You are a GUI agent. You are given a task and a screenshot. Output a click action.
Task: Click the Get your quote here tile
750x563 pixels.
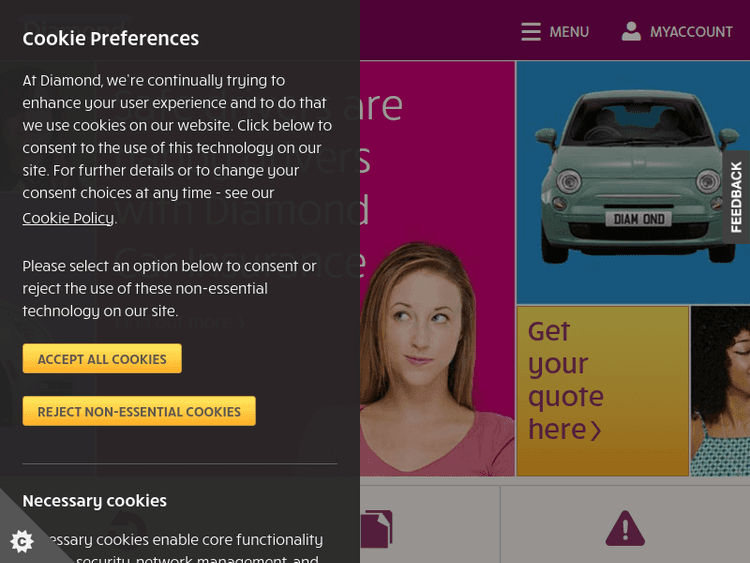[603, 391]
